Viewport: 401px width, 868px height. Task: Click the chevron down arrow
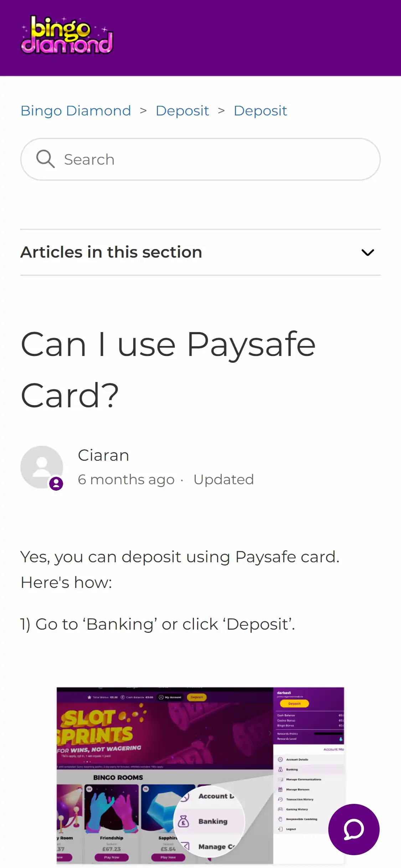[367, 252]
